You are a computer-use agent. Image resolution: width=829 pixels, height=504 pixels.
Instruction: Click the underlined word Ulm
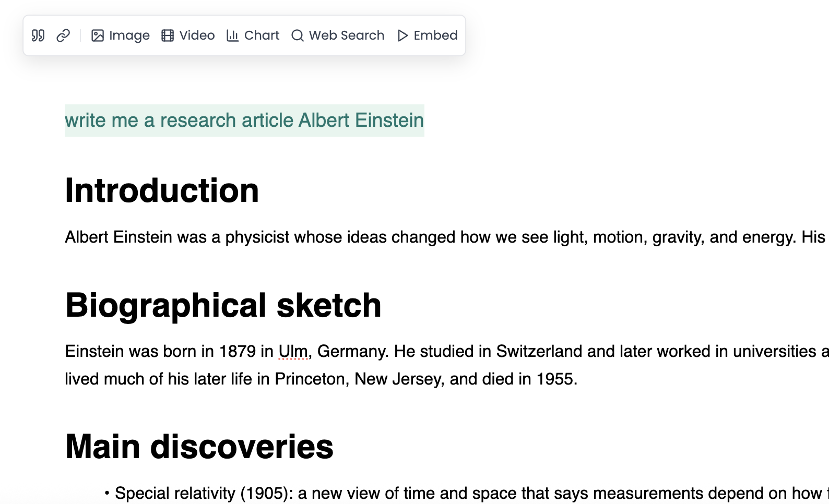pyautogui.click(x=292, y=351)
